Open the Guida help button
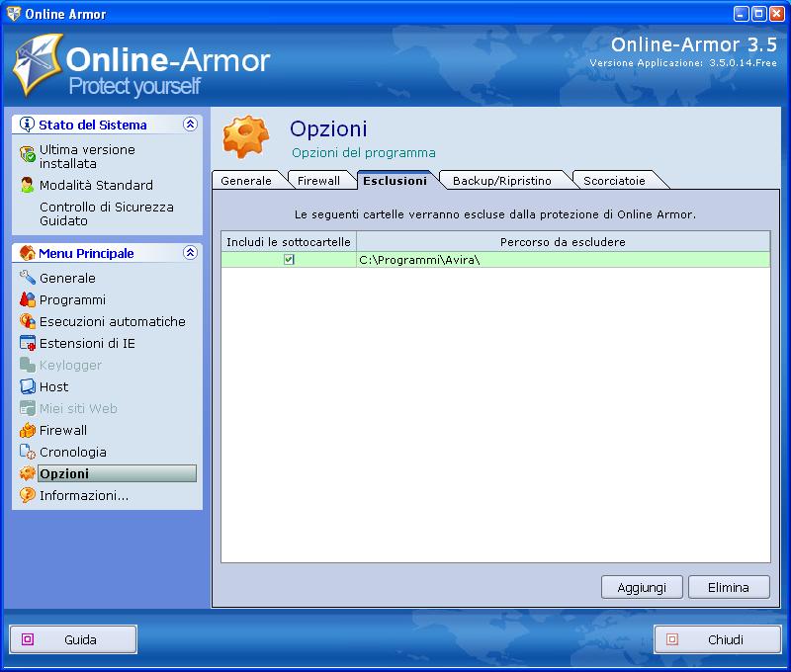The width and height of the screenshot is (791, 672). (73, 639)
